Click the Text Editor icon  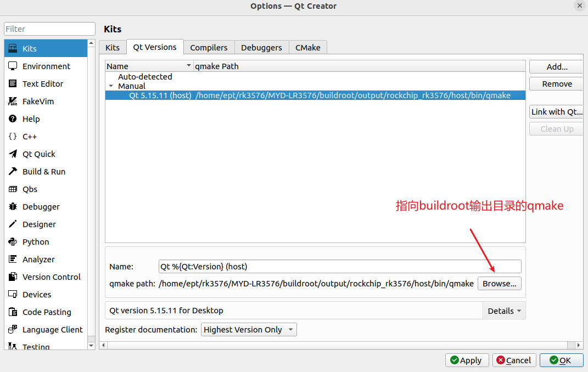pos(13,83)
